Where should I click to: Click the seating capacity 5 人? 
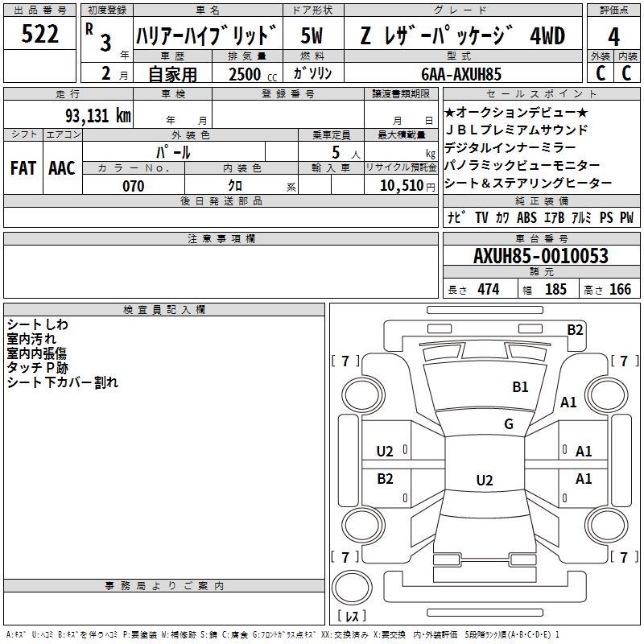pos(346,153)
